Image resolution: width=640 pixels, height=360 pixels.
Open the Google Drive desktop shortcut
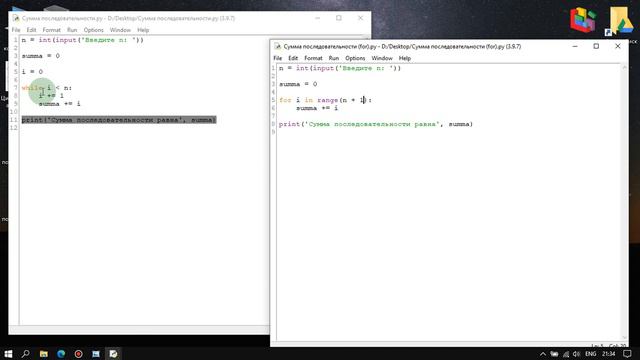click(620, 21)
